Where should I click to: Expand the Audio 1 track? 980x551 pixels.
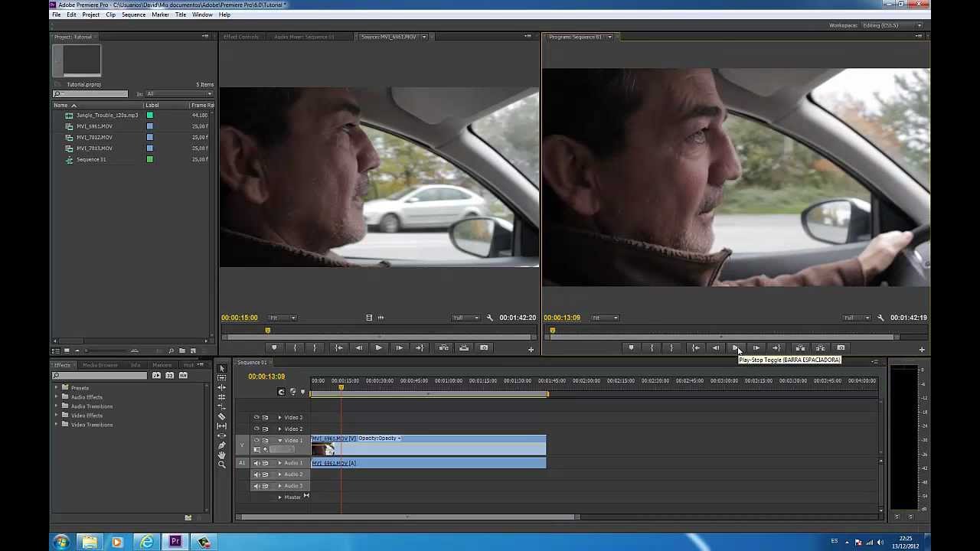point(279,463)
